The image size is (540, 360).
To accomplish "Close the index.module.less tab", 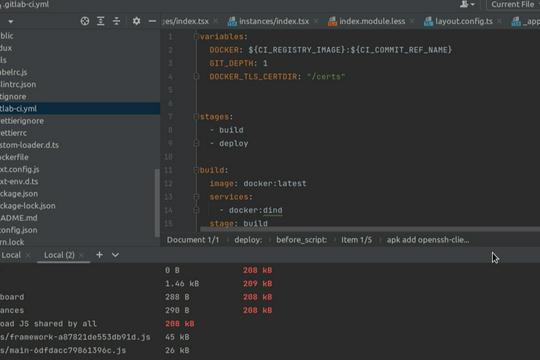I will (x=412, y=21).
